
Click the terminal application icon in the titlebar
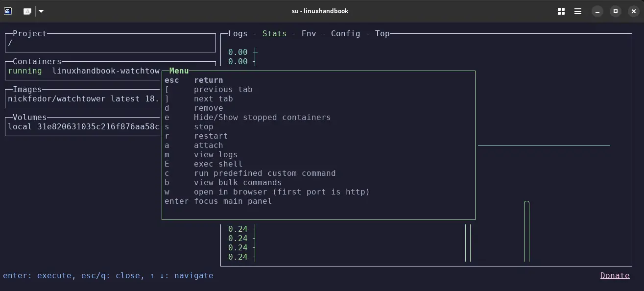click(x=7, y=11)
